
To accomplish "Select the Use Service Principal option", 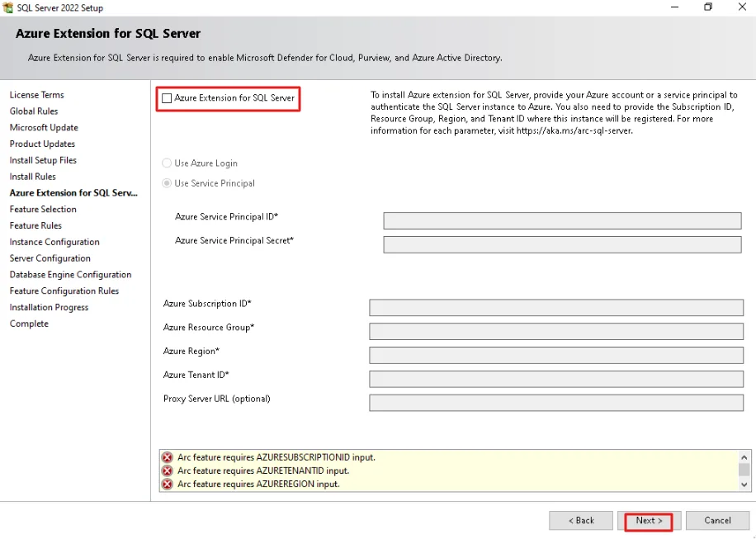I will pos(167,183).
